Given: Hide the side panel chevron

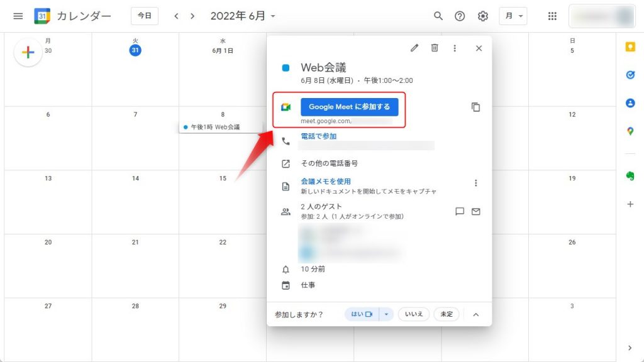Looking at the screenshot, I should pyautogui.click(x=630, y=348).
